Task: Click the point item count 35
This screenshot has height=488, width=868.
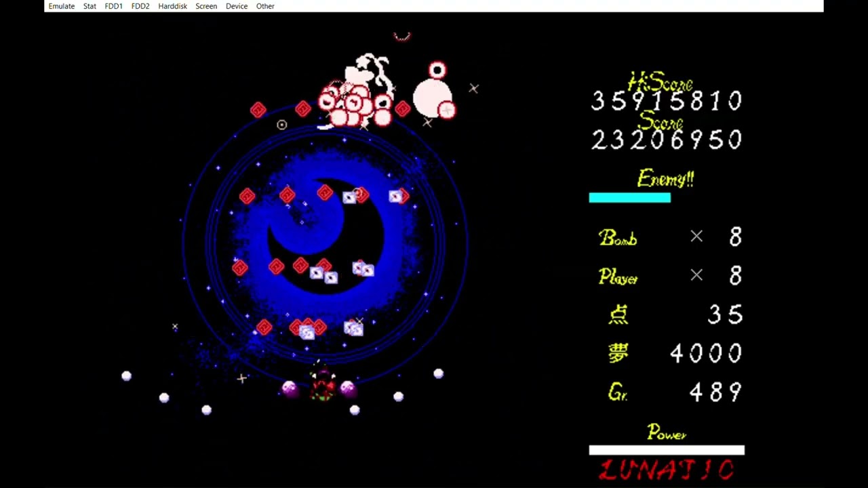Action: 726,314
